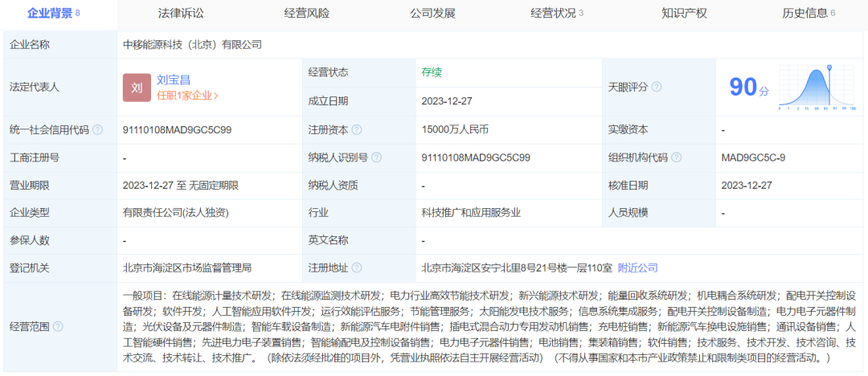Click the score distribution chart
868x376 pixels.
817,88
